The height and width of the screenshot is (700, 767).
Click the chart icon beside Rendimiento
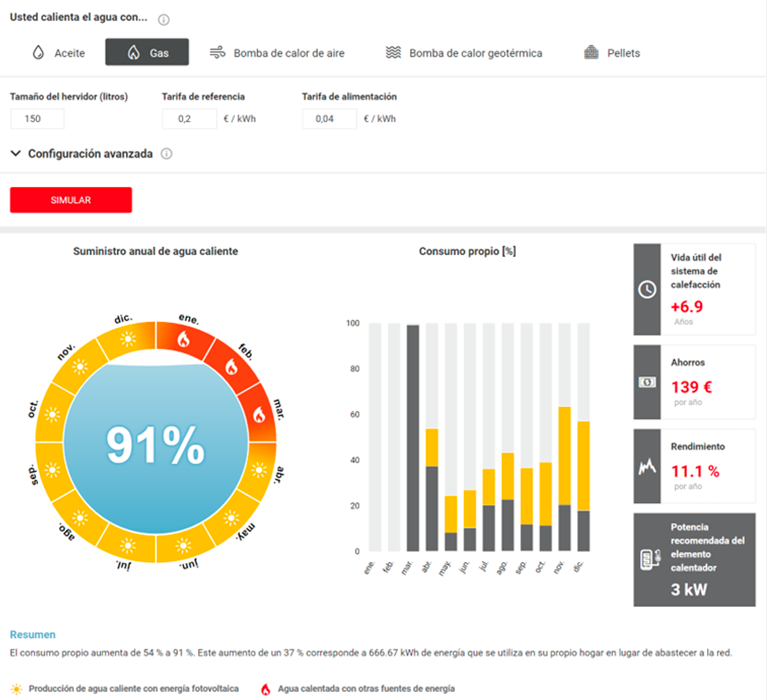click(x=647, y=466)
